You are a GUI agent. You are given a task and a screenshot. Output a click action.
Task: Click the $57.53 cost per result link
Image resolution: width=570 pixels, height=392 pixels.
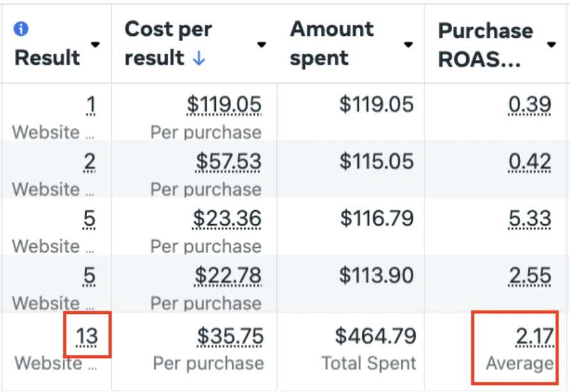click(228, 161)
